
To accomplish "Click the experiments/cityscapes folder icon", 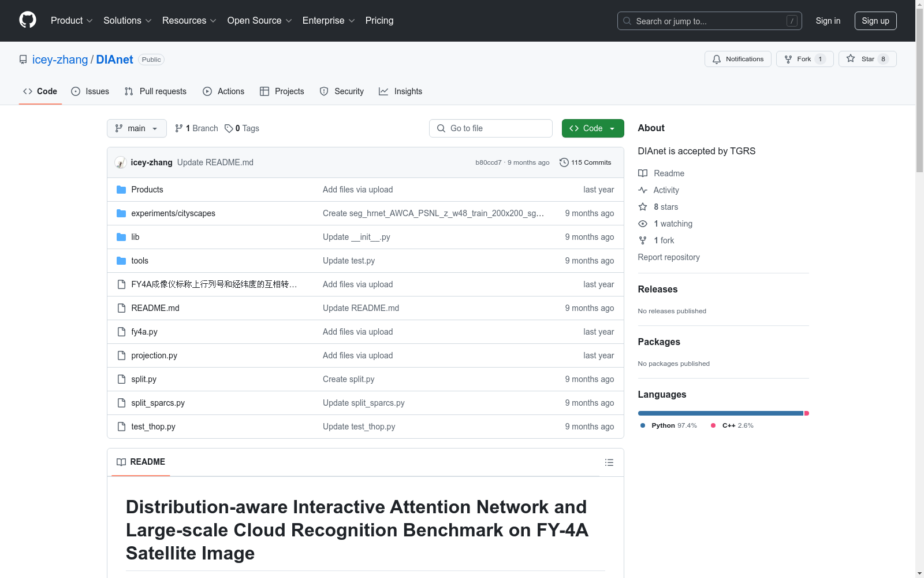I will [x=121, y=213].
